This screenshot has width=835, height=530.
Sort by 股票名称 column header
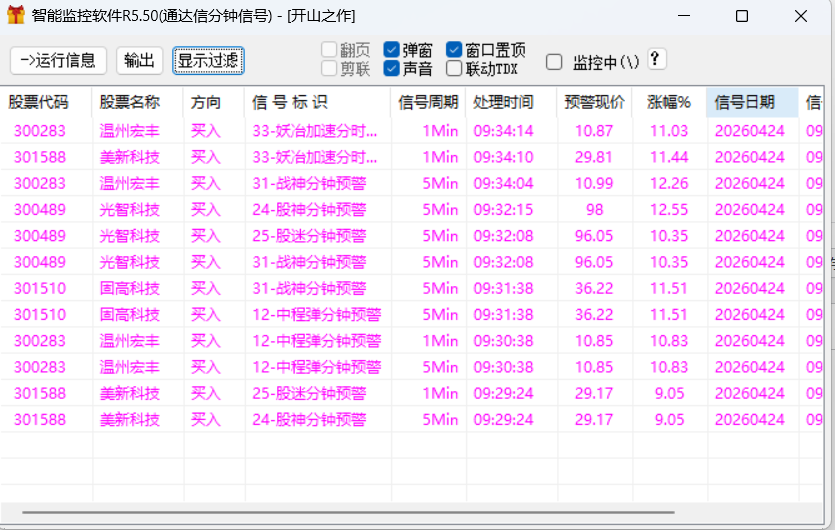[137, 102]
